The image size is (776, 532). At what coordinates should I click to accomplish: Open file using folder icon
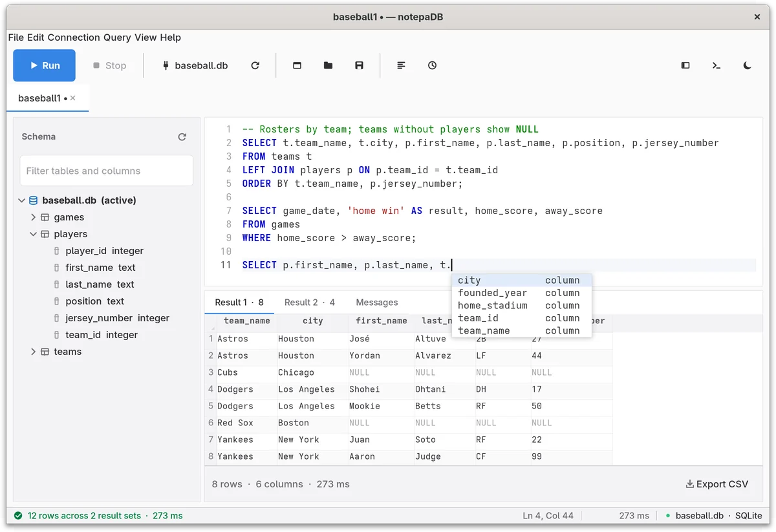pos(329,65)
